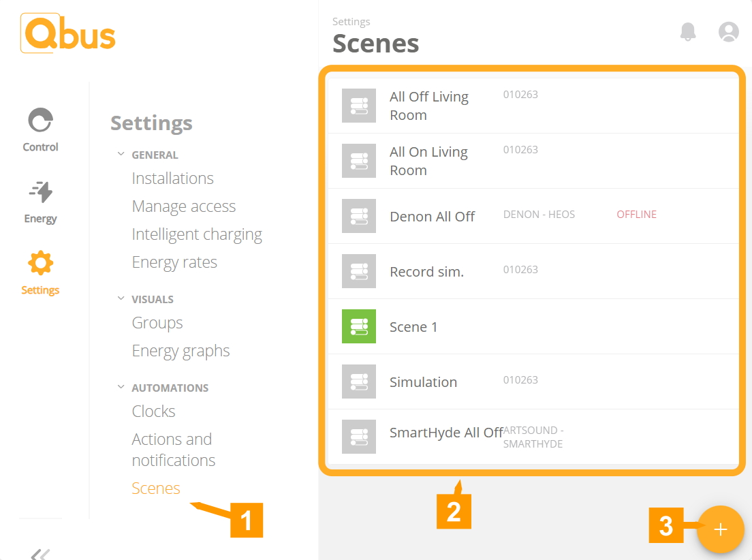Open the user profile avatar
752x560 pixels.
pyautogui.click(x=729, y=31)
